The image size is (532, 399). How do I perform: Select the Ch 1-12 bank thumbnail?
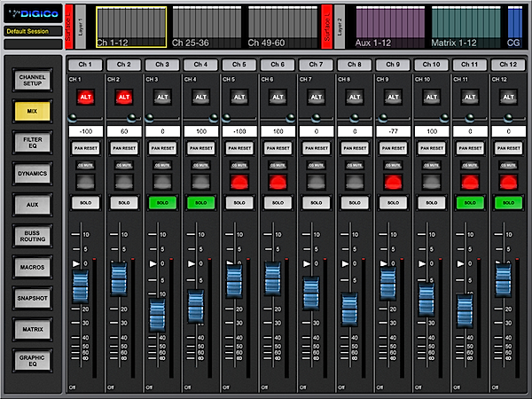(131, 27)
